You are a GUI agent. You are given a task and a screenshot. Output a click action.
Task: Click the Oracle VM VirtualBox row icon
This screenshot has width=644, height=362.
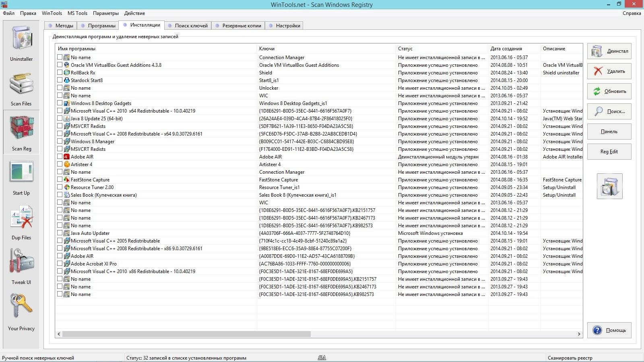(x=67, y=65)
